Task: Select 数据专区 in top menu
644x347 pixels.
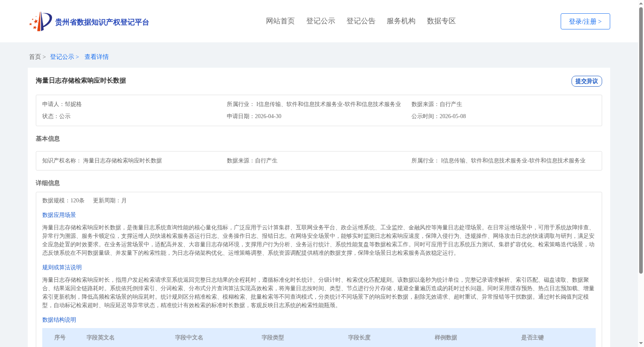Action: tap(441, 21)
